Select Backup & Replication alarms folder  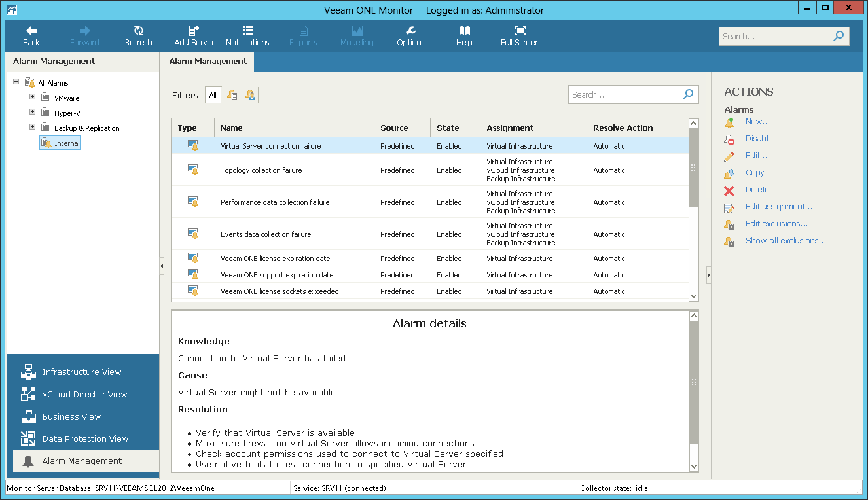(86, 128)
